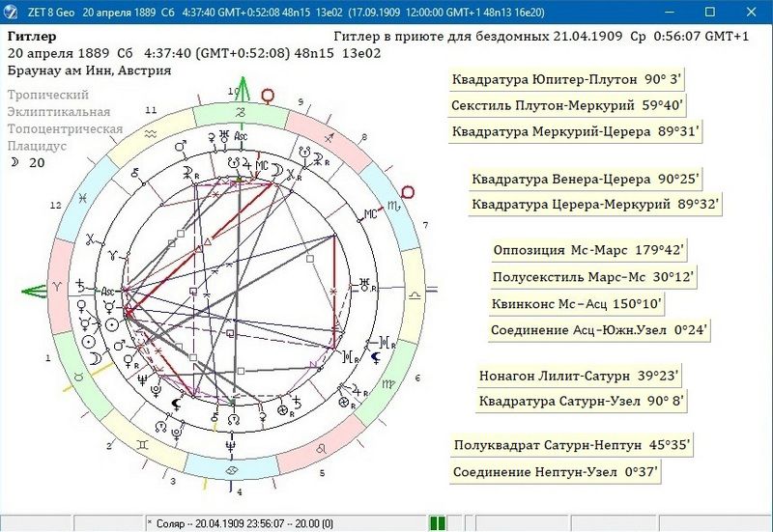This screenshot has width=773, height=532.
Task: Click the Cancer sign on the outer ring
Action: [230, 470]
